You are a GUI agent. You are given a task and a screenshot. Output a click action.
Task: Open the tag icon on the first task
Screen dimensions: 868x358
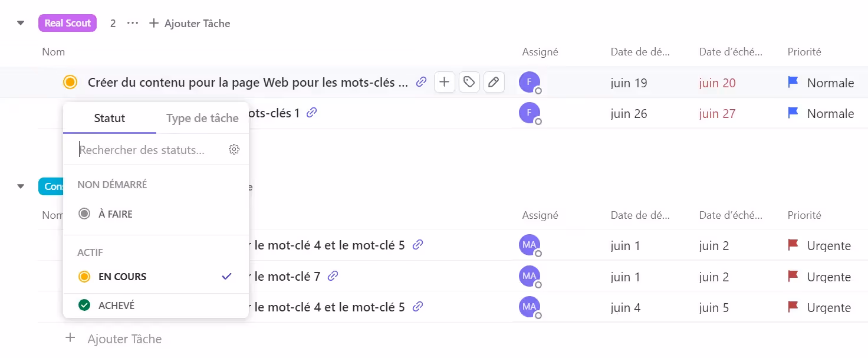click(x=469, y=82)
